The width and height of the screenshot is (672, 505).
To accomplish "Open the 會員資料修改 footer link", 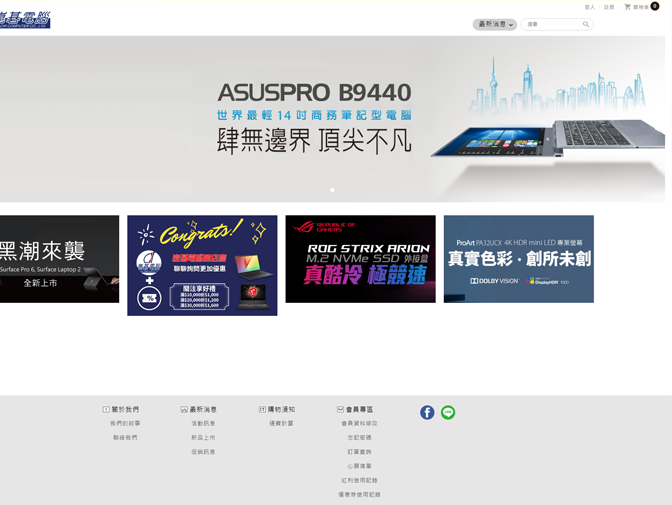I will click(x=359, y=424).
